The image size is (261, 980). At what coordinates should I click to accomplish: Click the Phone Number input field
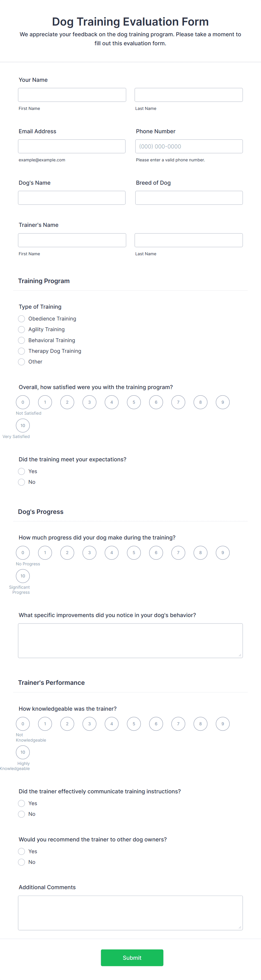coord(189,146)
